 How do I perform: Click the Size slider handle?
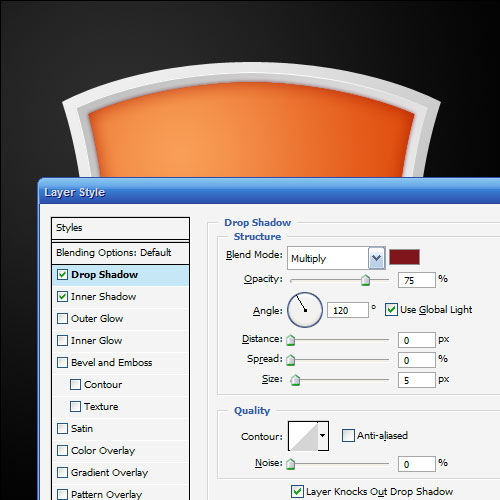click(295, 380)
